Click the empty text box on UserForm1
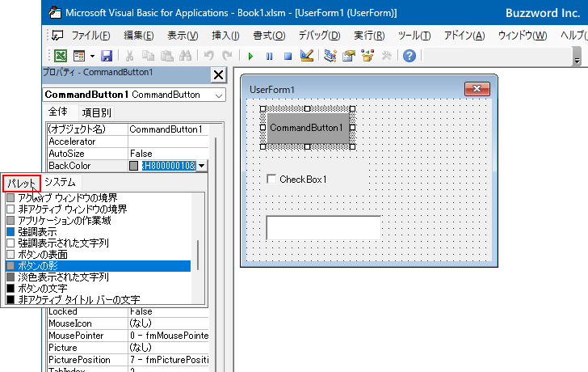 (x=323, y=227)
